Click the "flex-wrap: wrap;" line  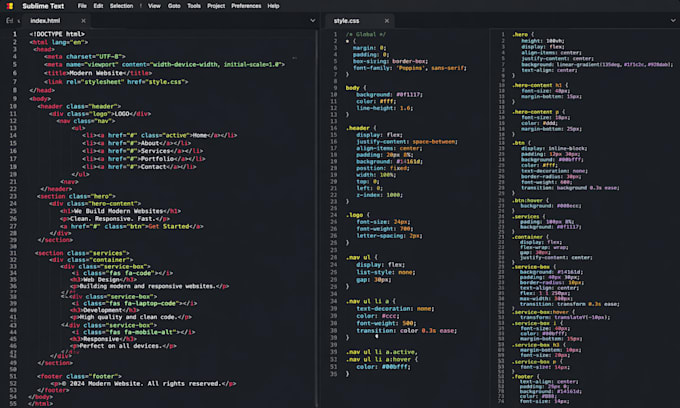tap(544, 247)
